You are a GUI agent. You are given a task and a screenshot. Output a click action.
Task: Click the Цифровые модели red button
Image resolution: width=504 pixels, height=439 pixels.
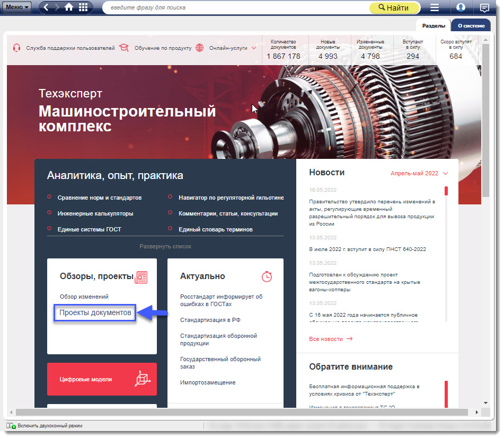pos(102,379)
